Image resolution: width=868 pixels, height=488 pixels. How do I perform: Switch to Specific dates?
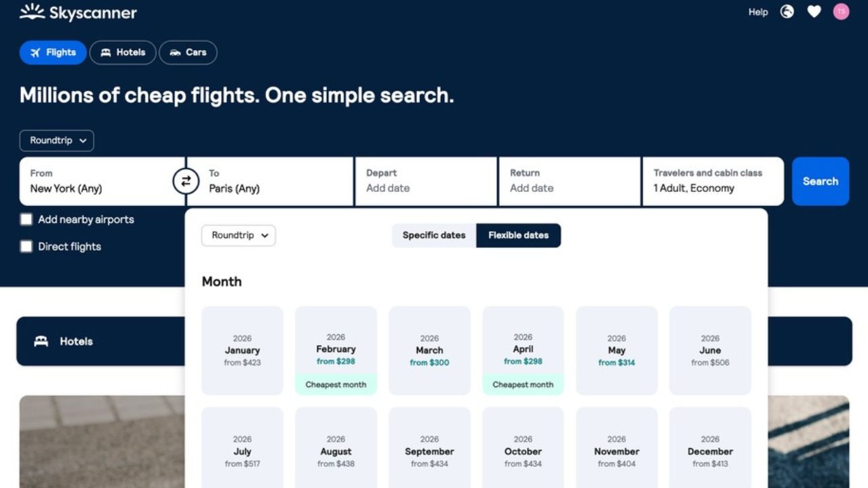coord(433,235)
